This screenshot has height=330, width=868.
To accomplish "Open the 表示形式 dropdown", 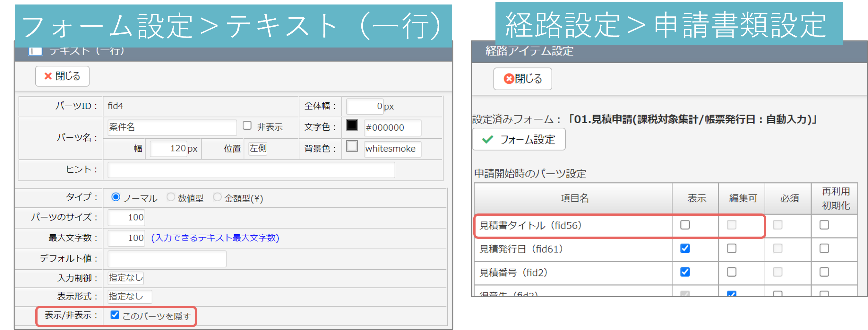I will pos(130,297).
